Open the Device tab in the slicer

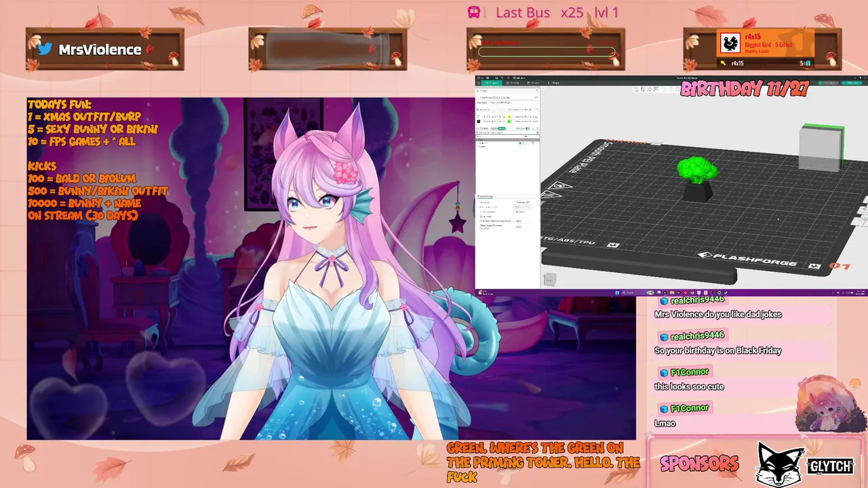(533, 83)
